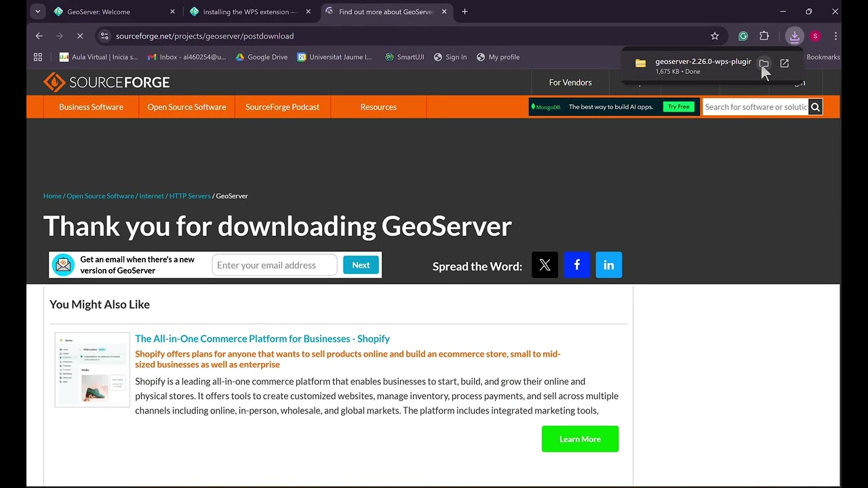Screen dimensions: 868x488
Task: Open the tab search dropdown arrow
Action: click(38, 12)
